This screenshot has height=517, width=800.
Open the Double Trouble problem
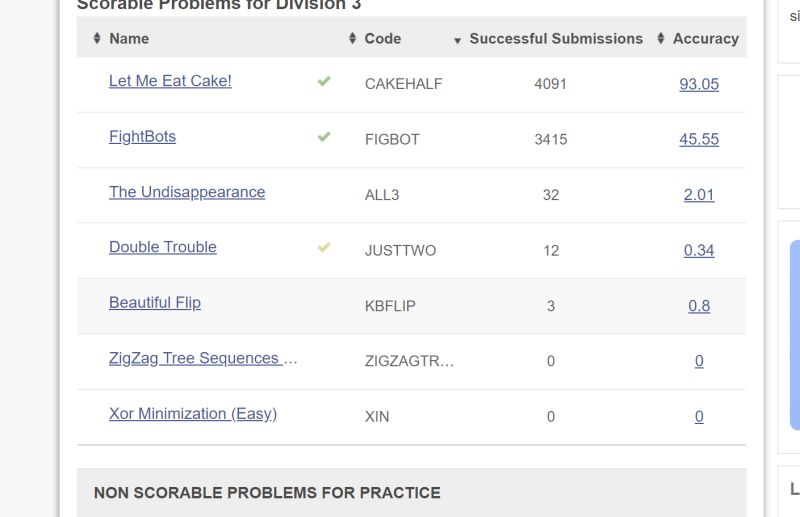tap(163, 247)
